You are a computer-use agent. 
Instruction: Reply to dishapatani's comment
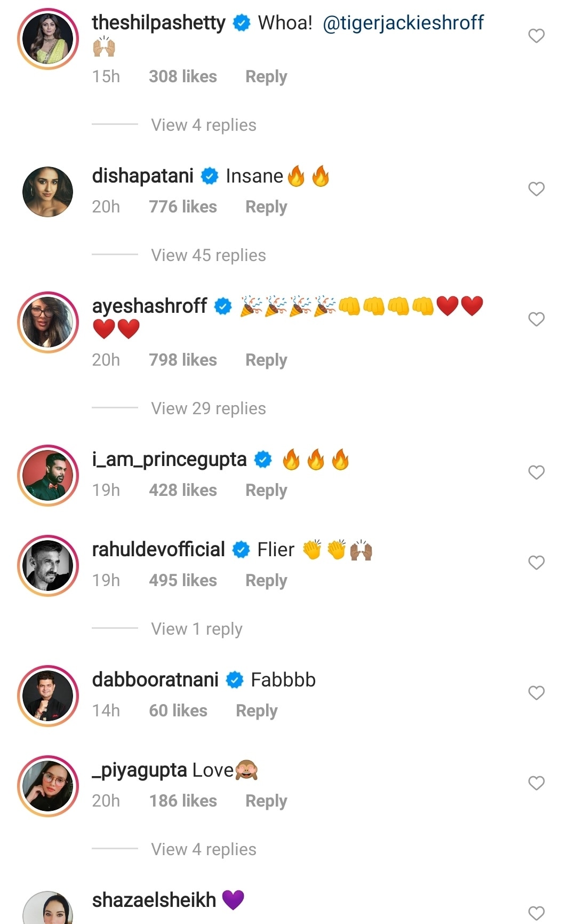(x=266, y=207)
